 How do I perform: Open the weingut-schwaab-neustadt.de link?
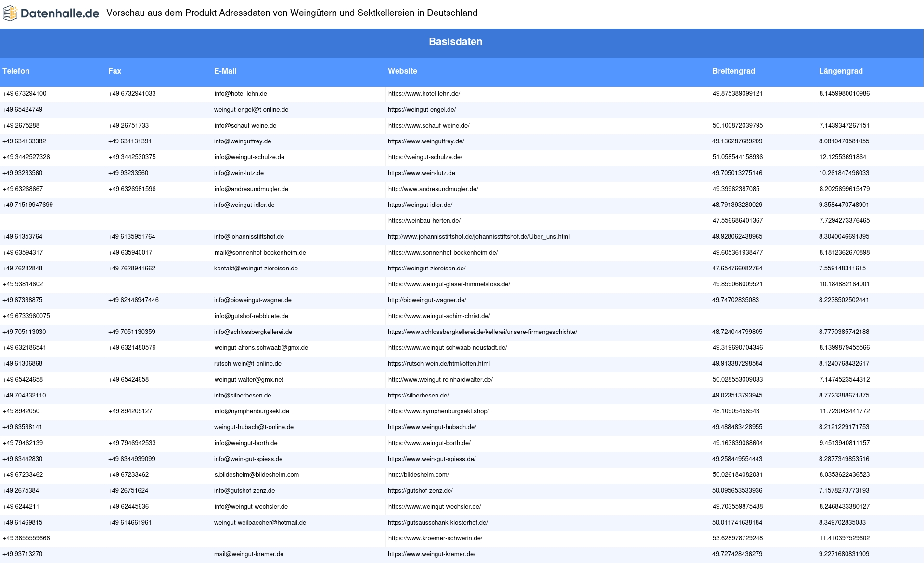coord(448,348)
